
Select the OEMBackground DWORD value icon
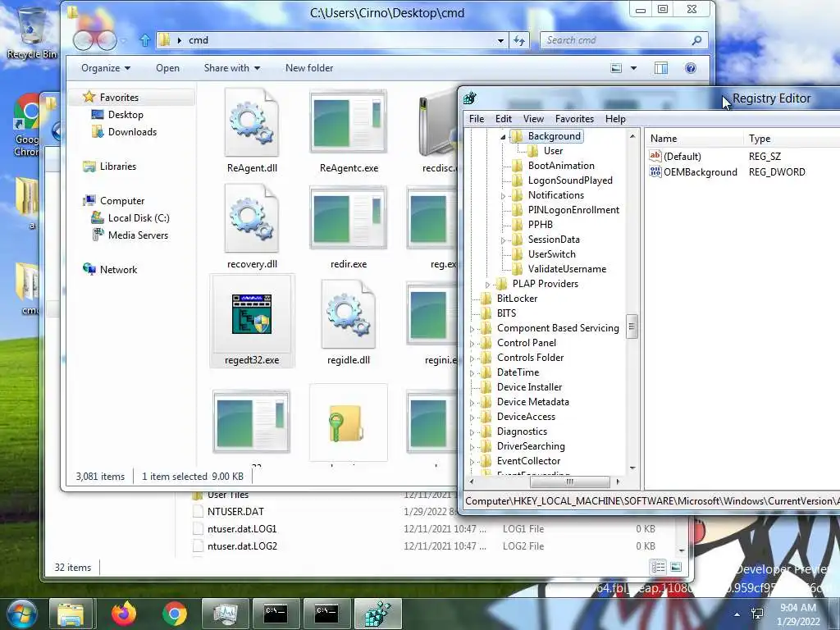pos(655,172)
